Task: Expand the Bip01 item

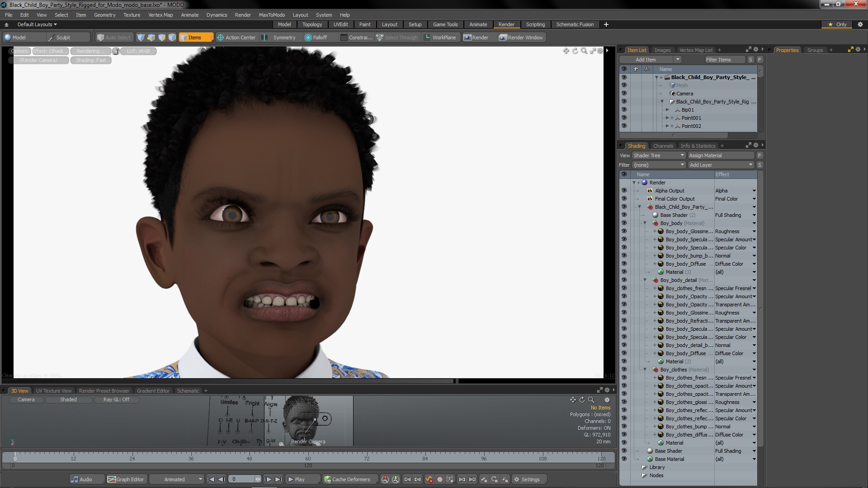Action: (x=668, y=110)
